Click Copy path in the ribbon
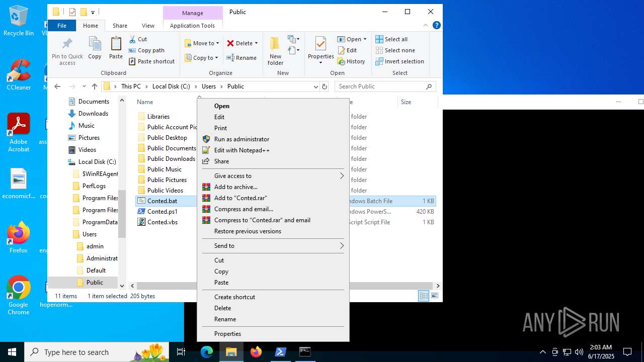This screenshot has width=644, height=362. [x=146, y=50]
